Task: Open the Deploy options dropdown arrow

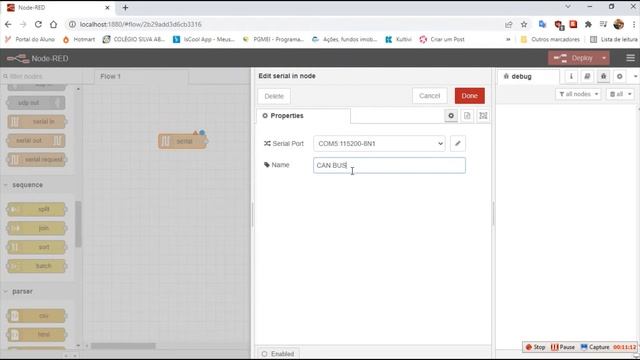Action: coord(604,58)
